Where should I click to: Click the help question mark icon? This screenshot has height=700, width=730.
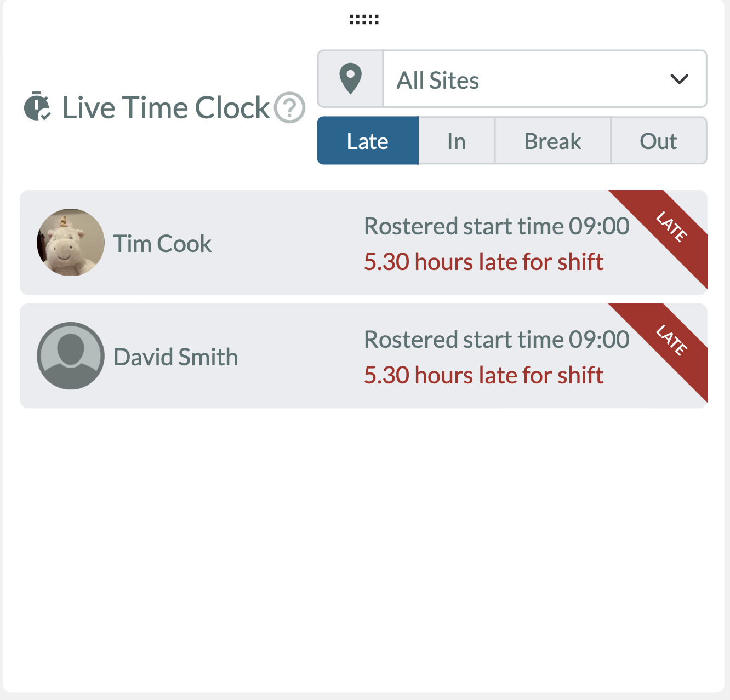pyautogui.click(x=289, y=107)
